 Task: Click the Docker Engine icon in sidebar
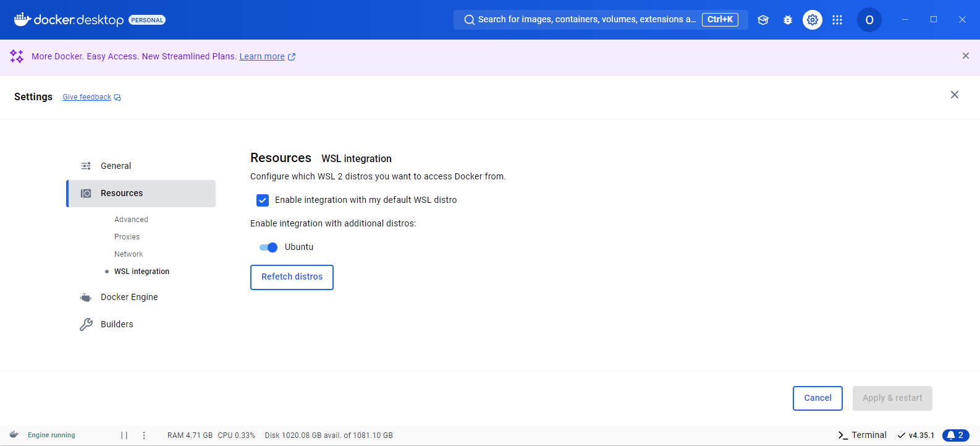tap(86, 298)
